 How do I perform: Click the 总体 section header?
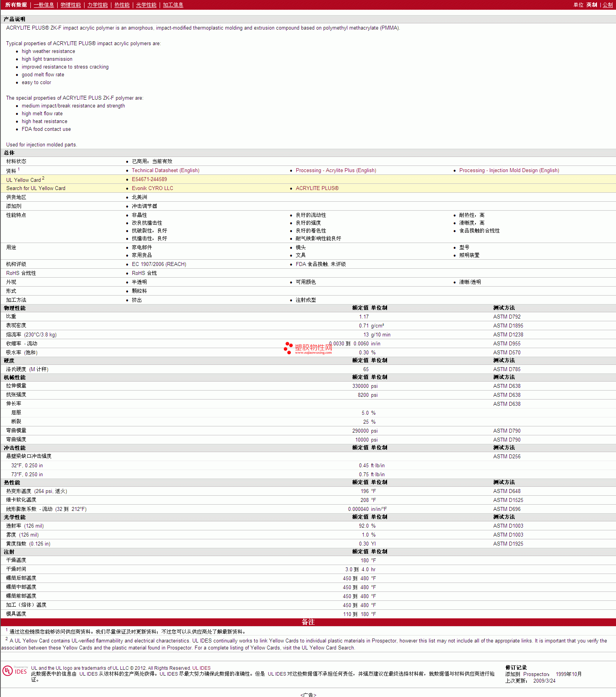[x=9, y=153]
